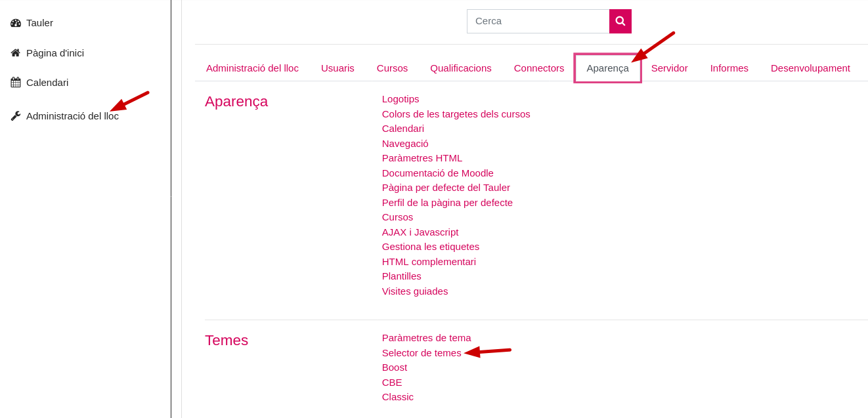Open the Cursos tab
The width and height of the screenshot is (868, 418).
point(392,68)
